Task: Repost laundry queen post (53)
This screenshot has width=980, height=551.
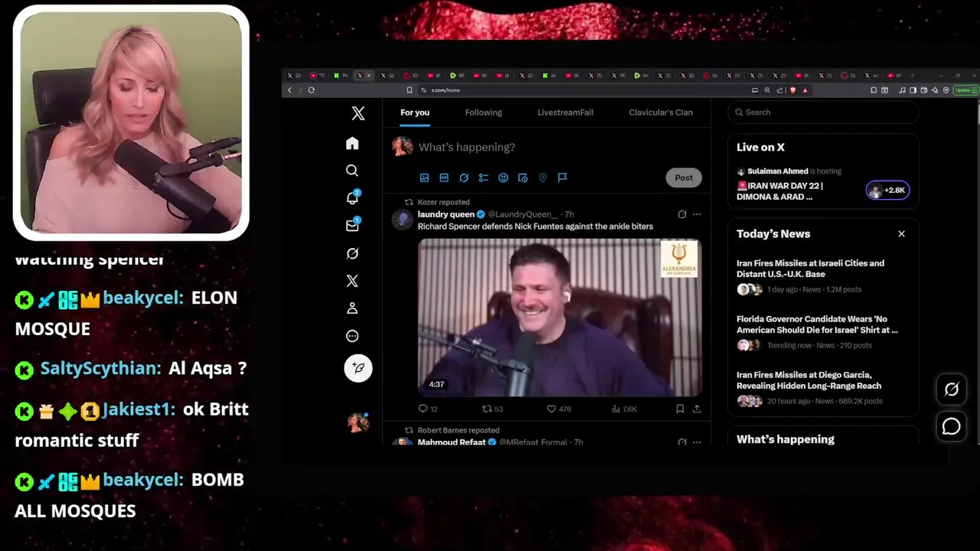Action: [492, 409]
